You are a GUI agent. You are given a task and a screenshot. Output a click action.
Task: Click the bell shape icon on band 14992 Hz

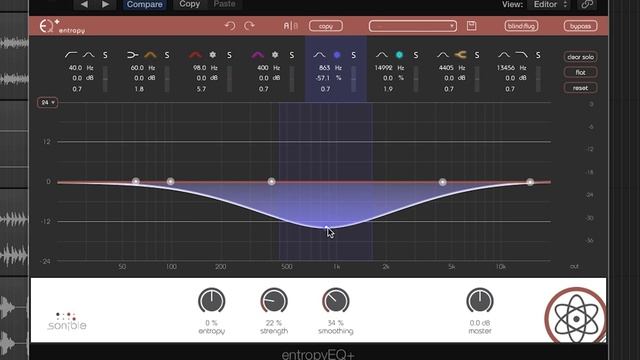(x=382, y=55)
